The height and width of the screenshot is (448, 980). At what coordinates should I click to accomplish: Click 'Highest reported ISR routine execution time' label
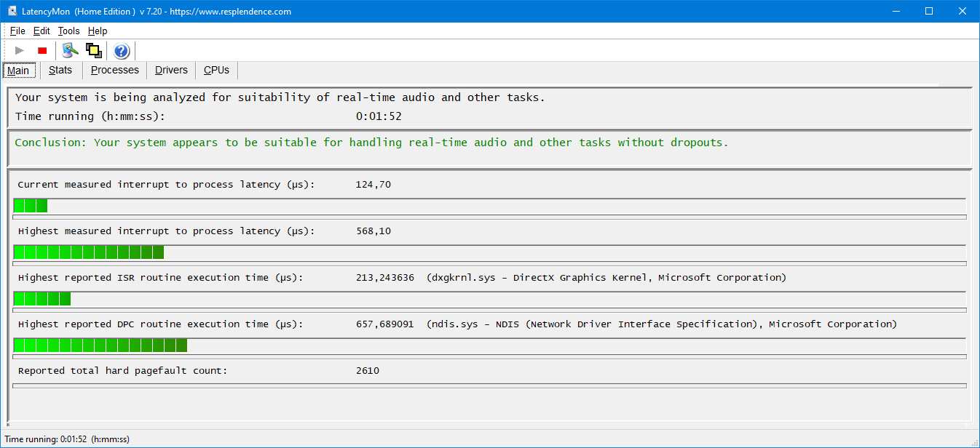coord(161,278)
